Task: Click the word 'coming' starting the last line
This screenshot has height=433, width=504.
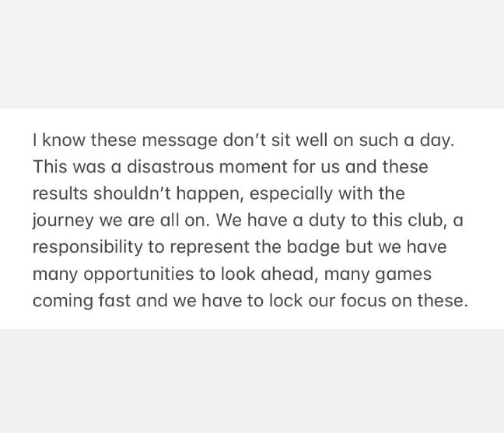Action: tap(63, 302)
